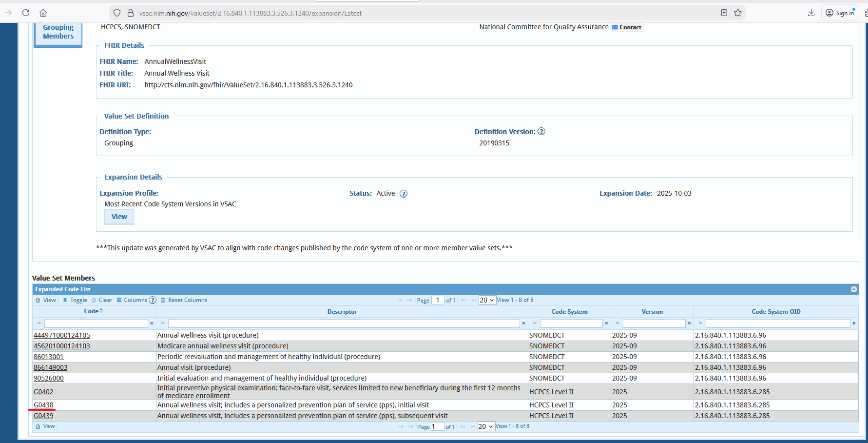The height and width of the screenshot is (443, 868).
Task: Collapse the Expanded Code List panel
Action: [x=854, y=289]
